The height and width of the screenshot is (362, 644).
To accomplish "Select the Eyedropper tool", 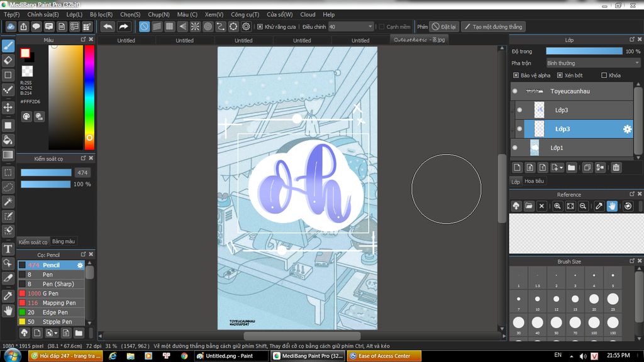I will [x=8, y=296].
